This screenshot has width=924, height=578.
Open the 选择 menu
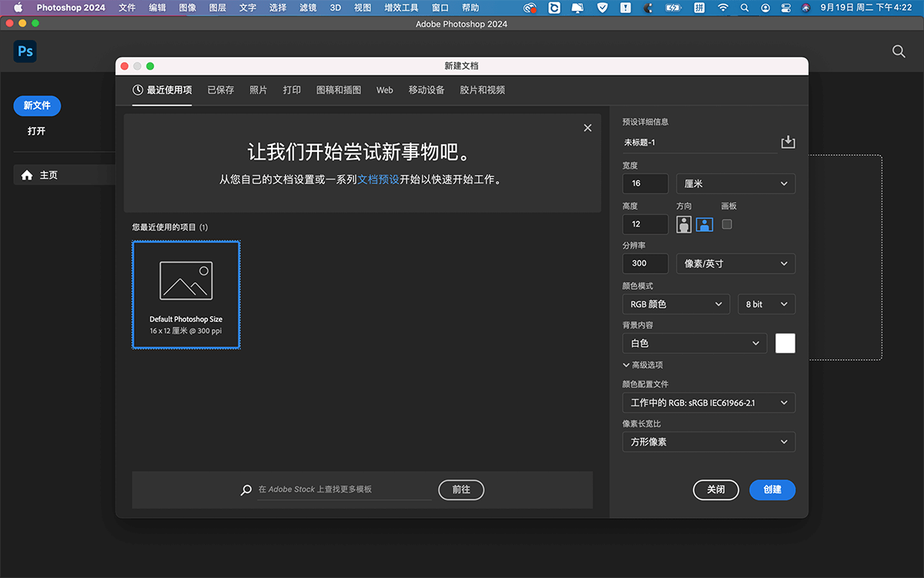(278, 8)
